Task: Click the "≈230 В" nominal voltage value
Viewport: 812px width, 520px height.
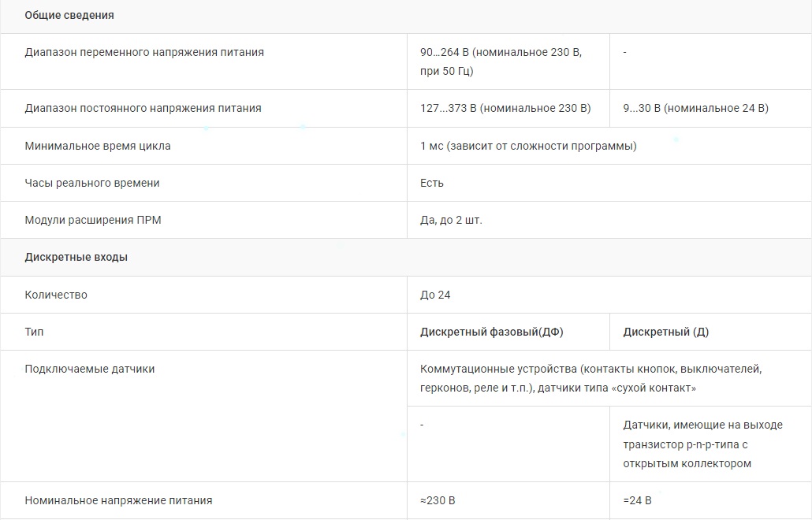Action: [438, 500]
